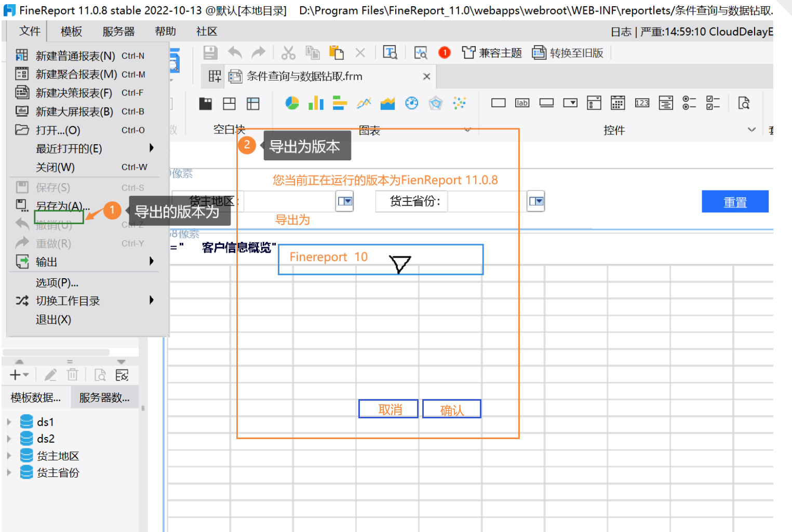Viewport: 792px width, 532px height.
Task: Select the preview search widget icon
Action: 744,103
